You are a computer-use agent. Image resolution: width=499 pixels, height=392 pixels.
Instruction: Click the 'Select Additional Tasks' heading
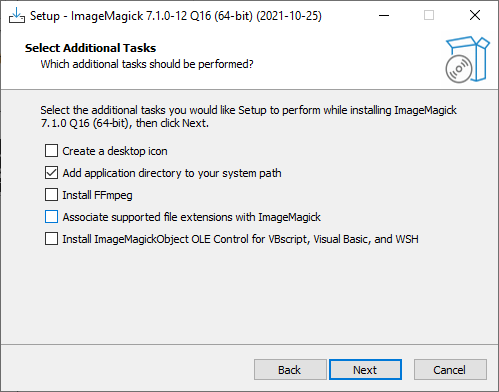90,48
